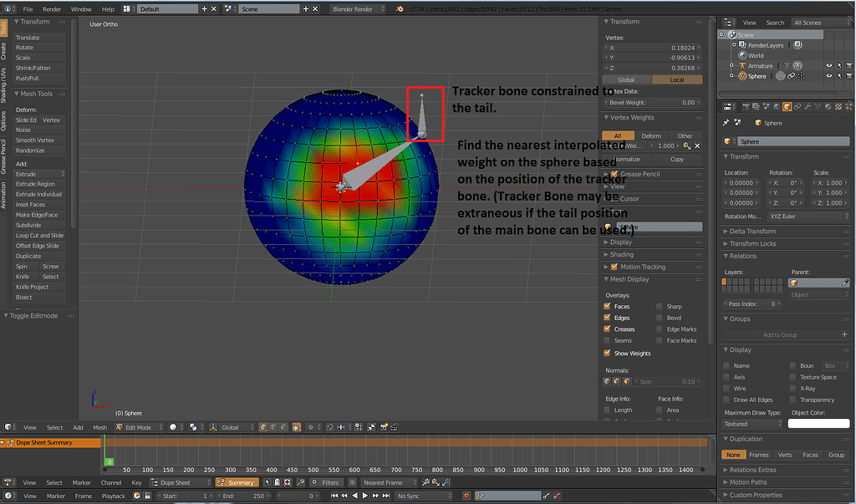This screenshot has width=856, height=504.
Task: Open Render properties tab (camera icon)
Action: coord(746,106)
